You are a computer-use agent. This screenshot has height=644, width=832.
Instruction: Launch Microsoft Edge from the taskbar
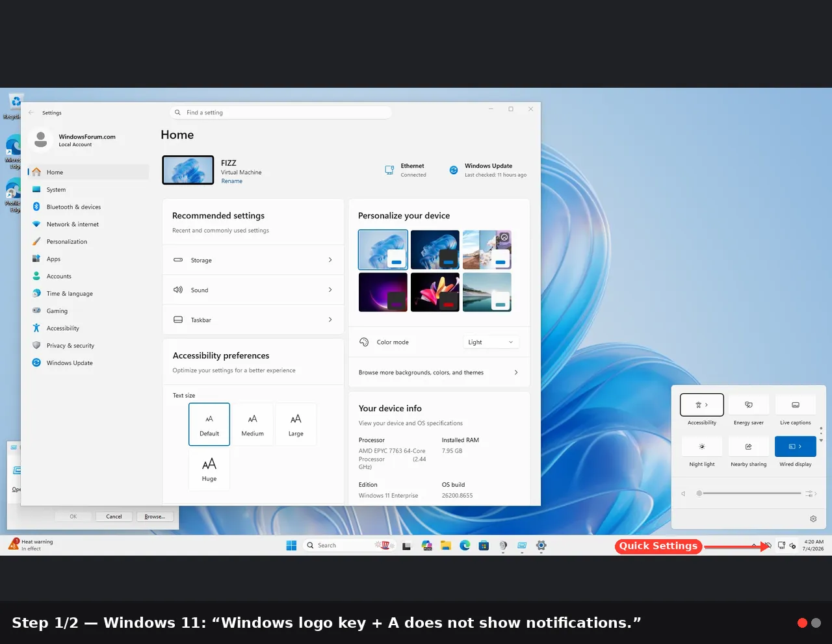point(465,546)
